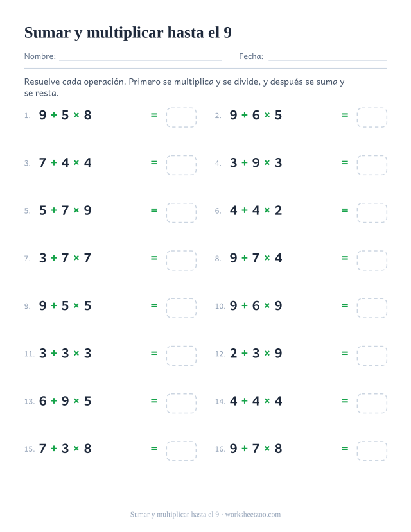The image size is (411, 532).
Task: Click answer box for 9 + 7 × 8
Action: click(372, 451)
